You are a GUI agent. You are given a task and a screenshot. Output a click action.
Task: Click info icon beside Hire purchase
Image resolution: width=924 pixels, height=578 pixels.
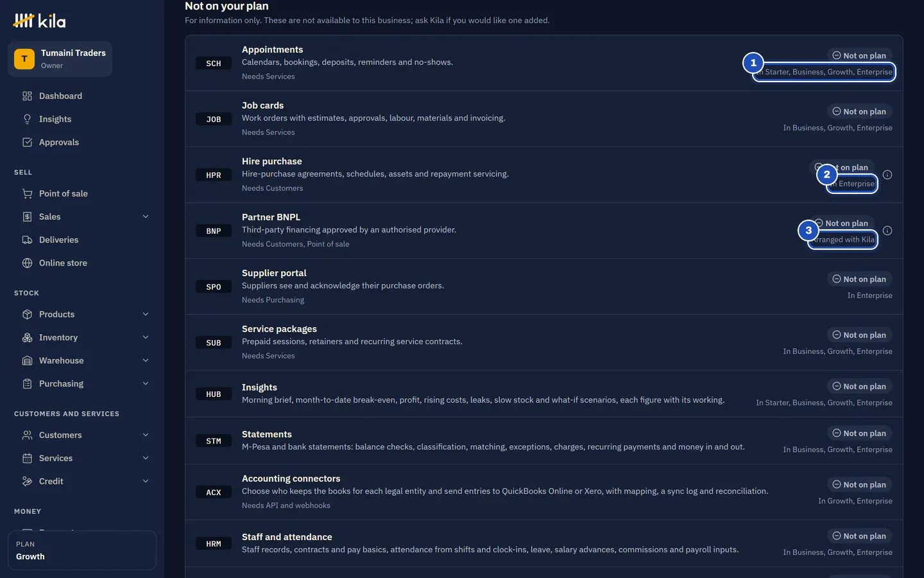pos(887,175)
